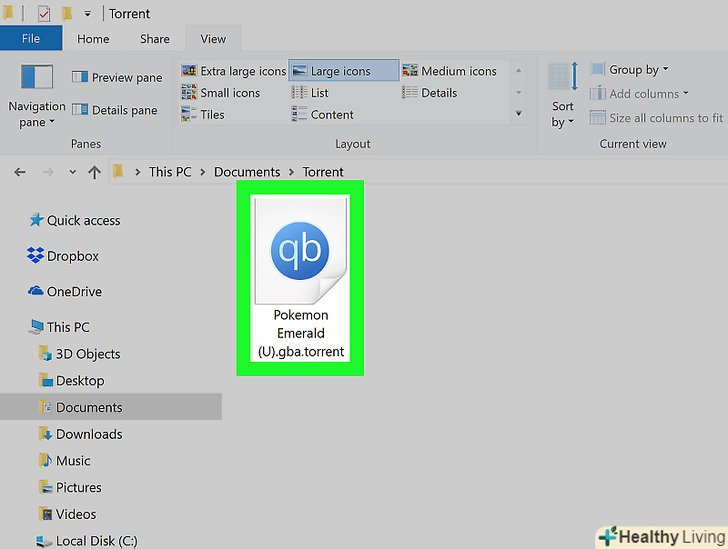This screenshot has width=728, height=549.
Task: Open the Add columns dropdown
Action: pos(639,94)
